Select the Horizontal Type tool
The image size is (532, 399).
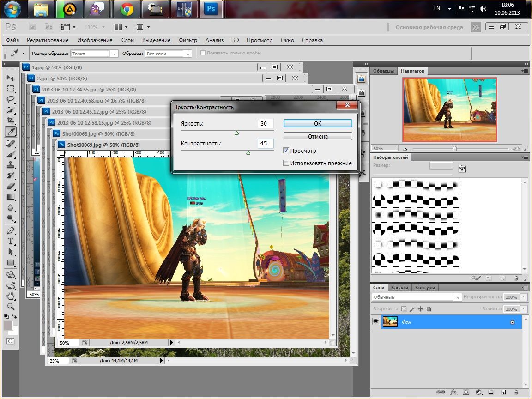tap(11, 241)
